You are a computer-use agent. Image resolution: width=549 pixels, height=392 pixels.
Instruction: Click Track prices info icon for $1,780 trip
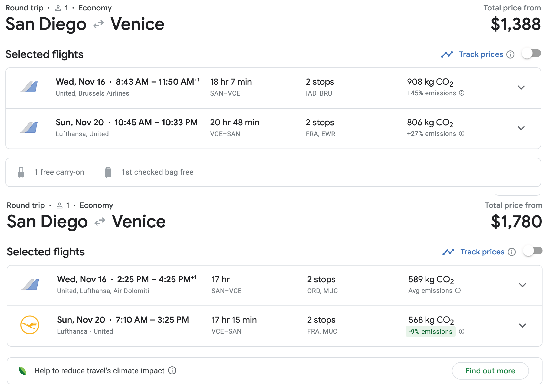click(x=512, y=252)
